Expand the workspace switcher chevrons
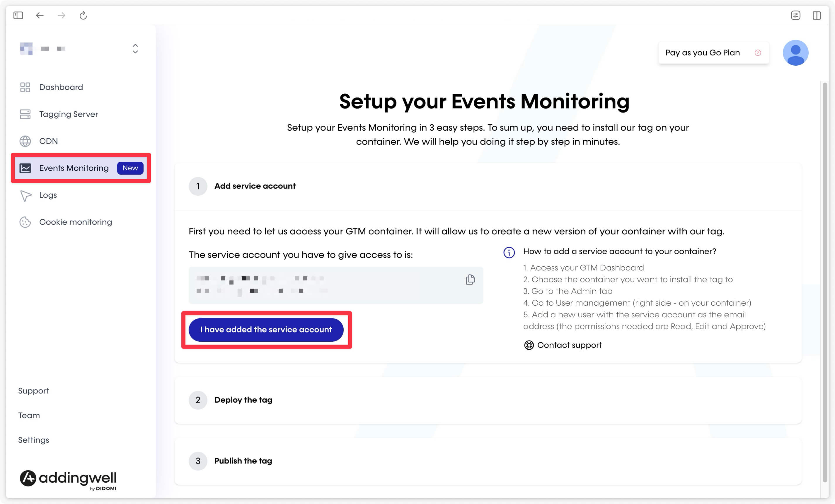This screenshot has width=835, height=504. (135, 48)
